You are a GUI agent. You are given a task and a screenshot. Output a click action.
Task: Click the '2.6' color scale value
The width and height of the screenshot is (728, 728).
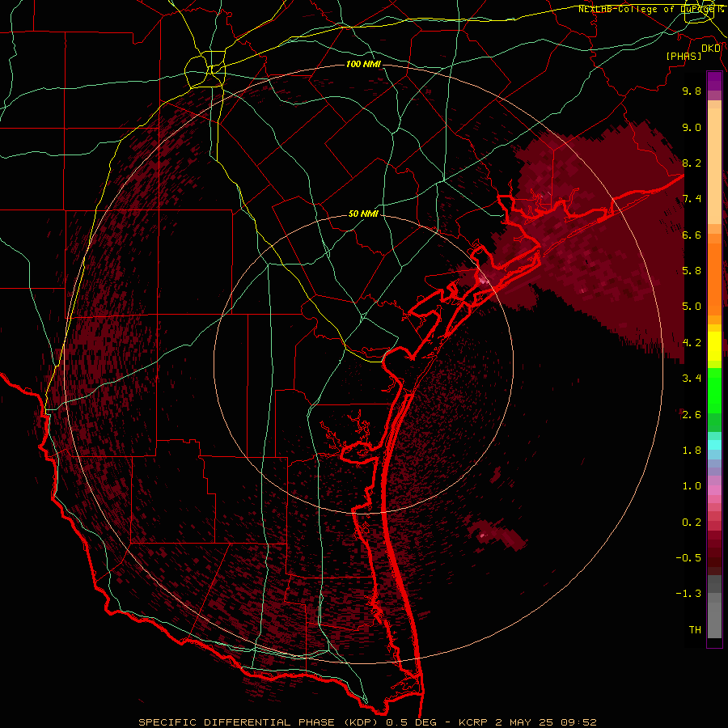692,415
